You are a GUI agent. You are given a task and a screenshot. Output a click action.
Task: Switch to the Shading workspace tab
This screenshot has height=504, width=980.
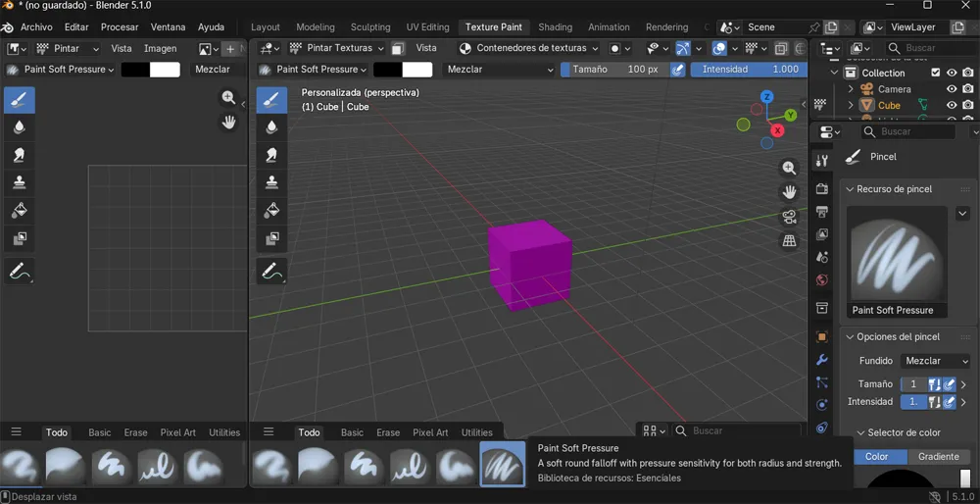coord(555,27)
